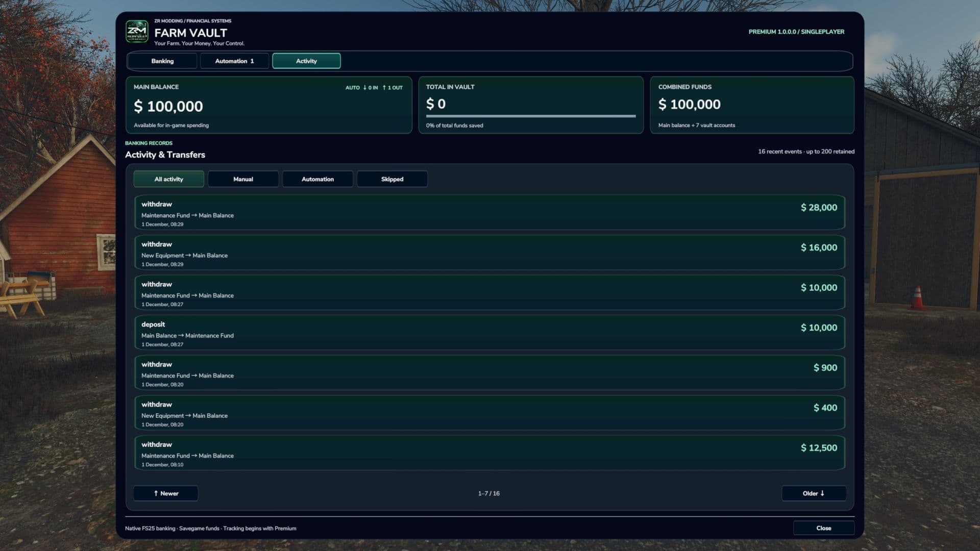980x551 pixels.
Task: Go to Newer activity entries
Action: [166, 493]
